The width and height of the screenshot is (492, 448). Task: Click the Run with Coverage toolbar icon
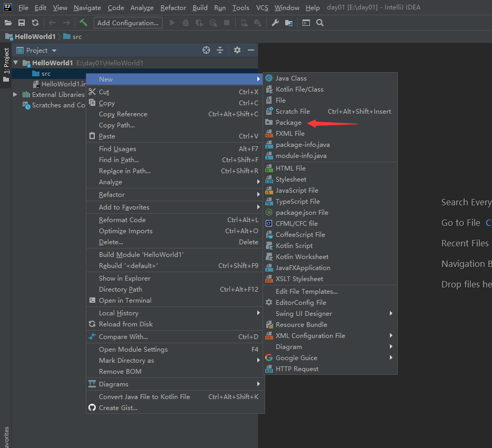click(199, 23)
